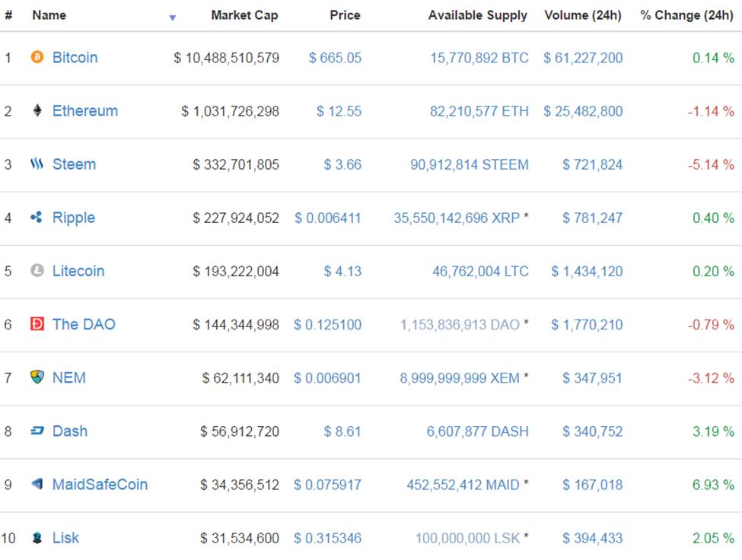Sort table by Price column header
Image resolution: width=742 pixels, height=560 pixels.
pos(345,15)
